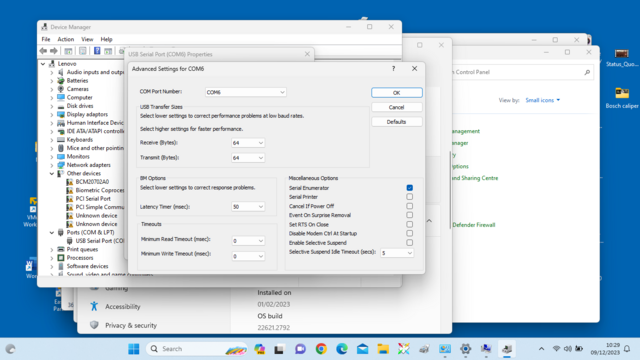640x360 pixels.
Task: Open the Transmit (Bytes) dropdown
Action: tap(248, 158)
